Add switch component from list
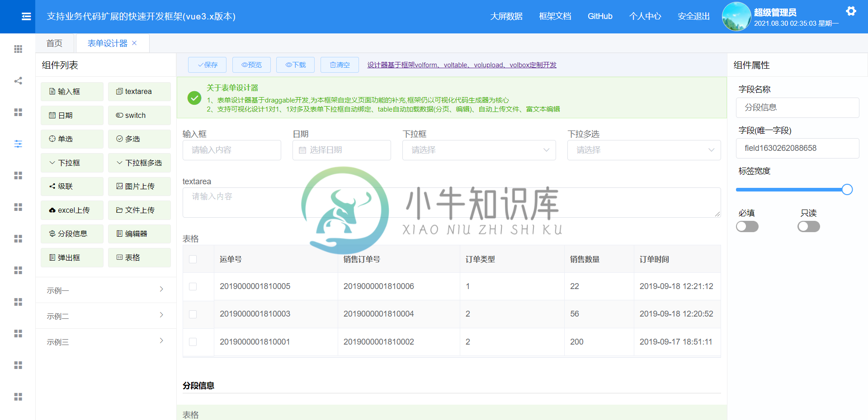 coord(139,116)
